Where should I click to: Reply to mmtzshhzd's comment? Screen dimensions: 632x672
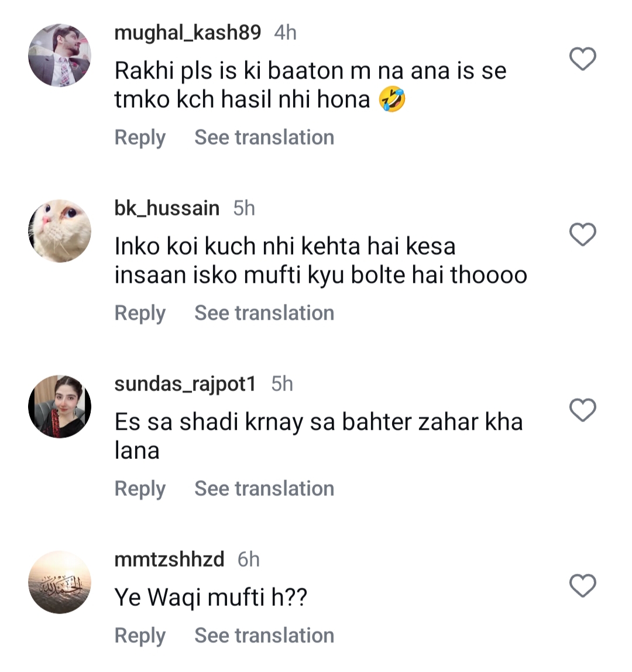click(x=140, y=635)
